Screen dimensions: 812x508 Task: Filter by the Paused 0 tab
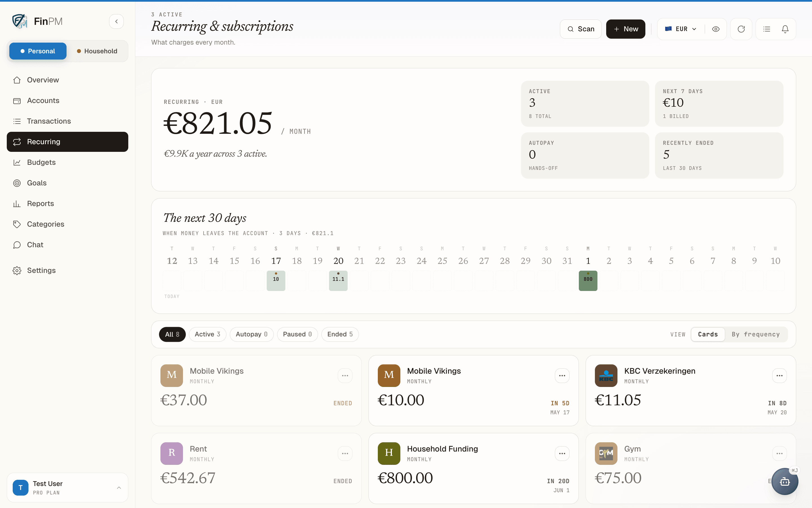[297, 334]
